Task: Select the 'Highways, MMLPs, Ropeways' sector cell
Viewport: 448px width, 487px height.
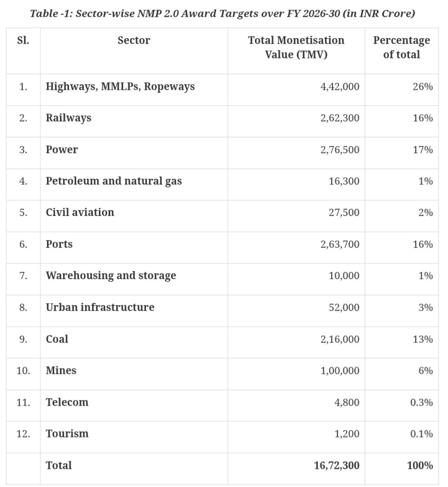Action: point(120,87)
